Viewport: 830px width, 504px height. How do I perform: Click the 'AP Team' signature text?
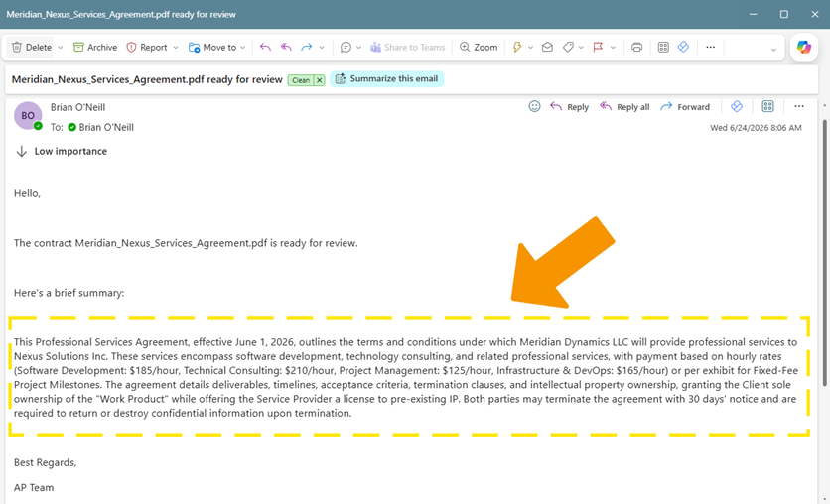(x=34, y=487)
